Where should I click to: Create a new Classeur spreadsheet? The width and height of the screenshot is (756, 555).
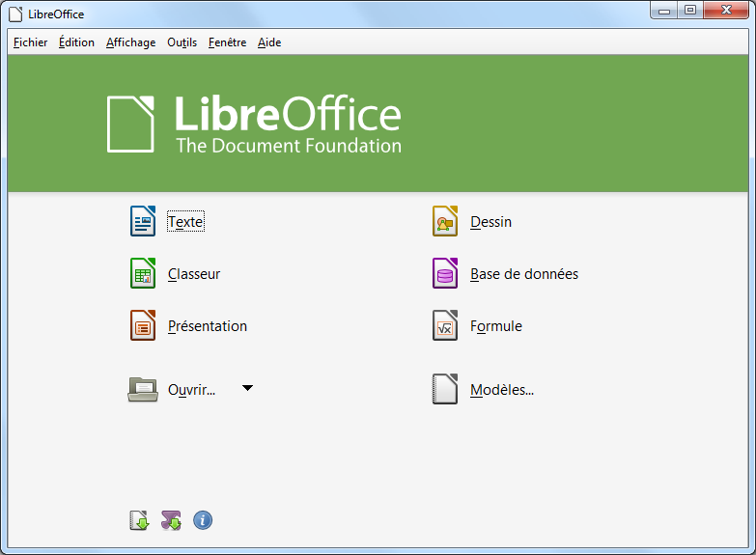[x=194, y=274]
